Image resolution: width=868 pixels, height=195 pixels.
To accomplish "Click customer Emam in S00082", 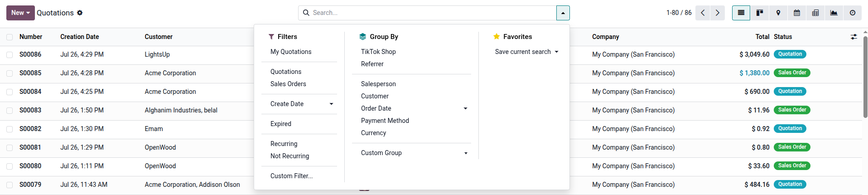I will pyautogui.click(x=154, y=129).
